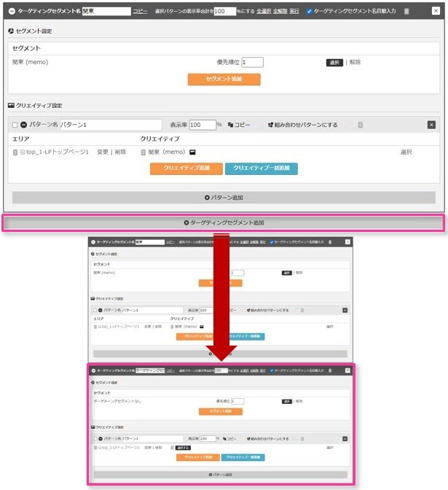Collapse the top 関東 targeting segment header
Image resolution: width=448 pixels, height=490 pixels.
point(12,12)
